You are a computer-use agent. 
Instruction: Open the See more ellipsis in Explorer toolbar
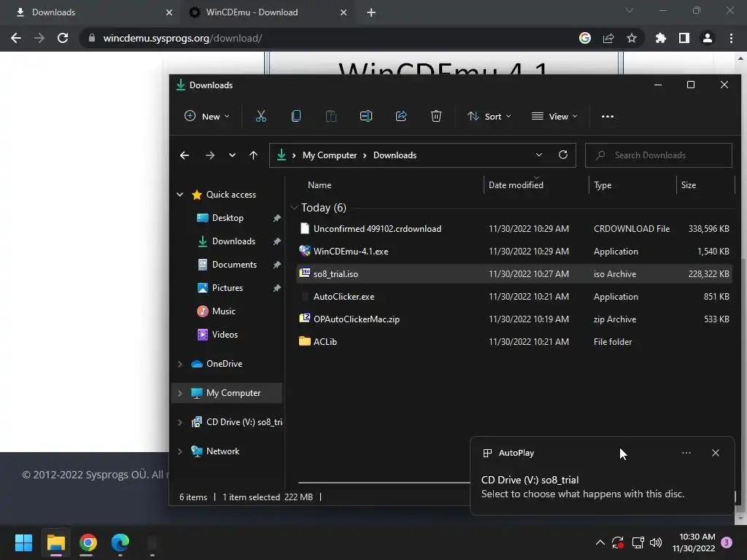tap(608, 116)
